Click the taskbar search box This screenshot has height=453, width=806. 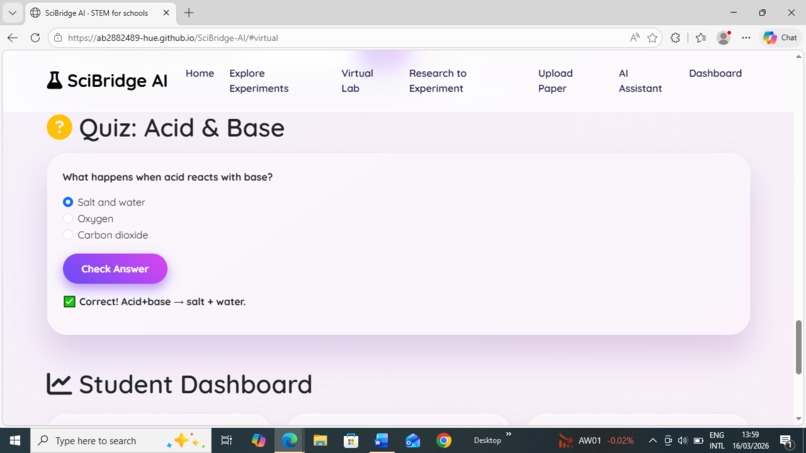coord(121,441)
